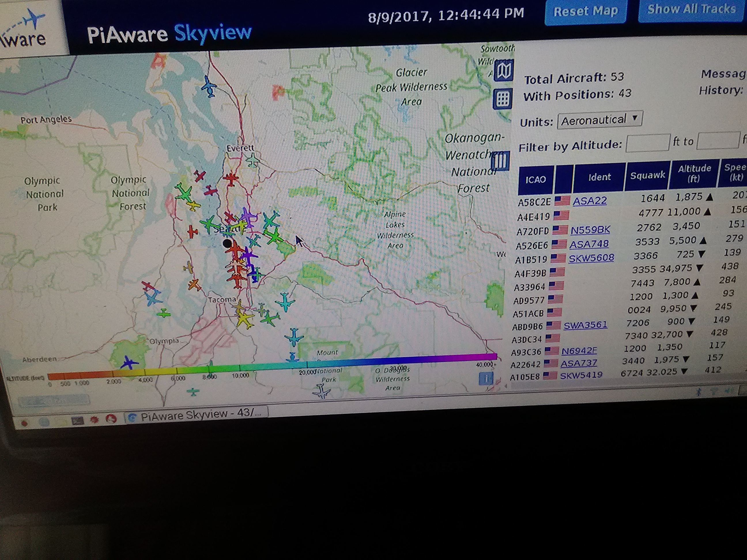747x560 pixels.
Task: Select pale green aircraft beside Everett
Action: pyautogui.click(x=252, y=160)
